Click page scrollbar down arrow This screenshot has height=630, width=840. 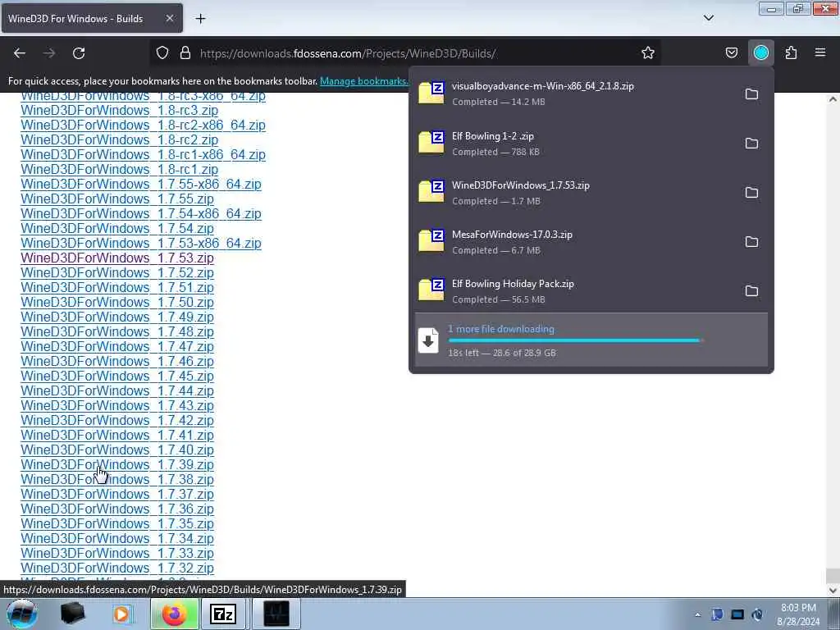833,591
